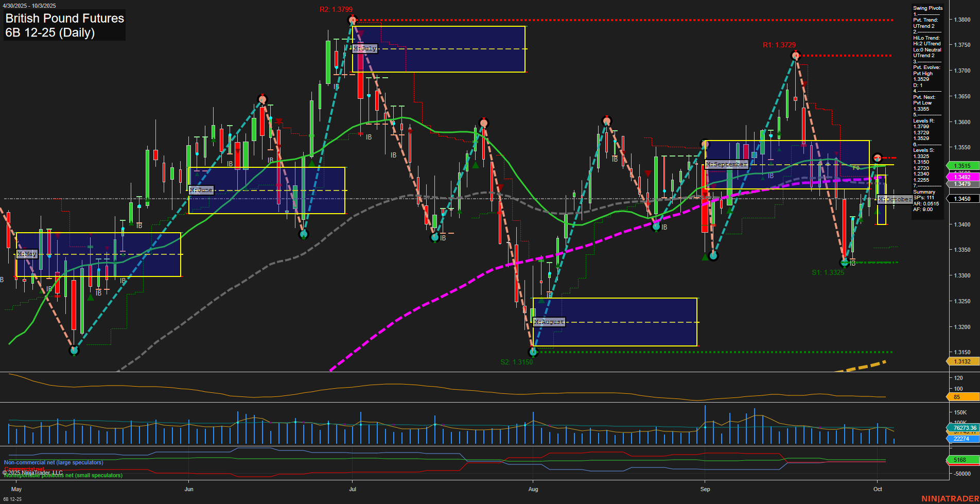980x504 pixels.
Task: Click the M:August month label box
Action: pyautogui.click(x=549, y=321)
